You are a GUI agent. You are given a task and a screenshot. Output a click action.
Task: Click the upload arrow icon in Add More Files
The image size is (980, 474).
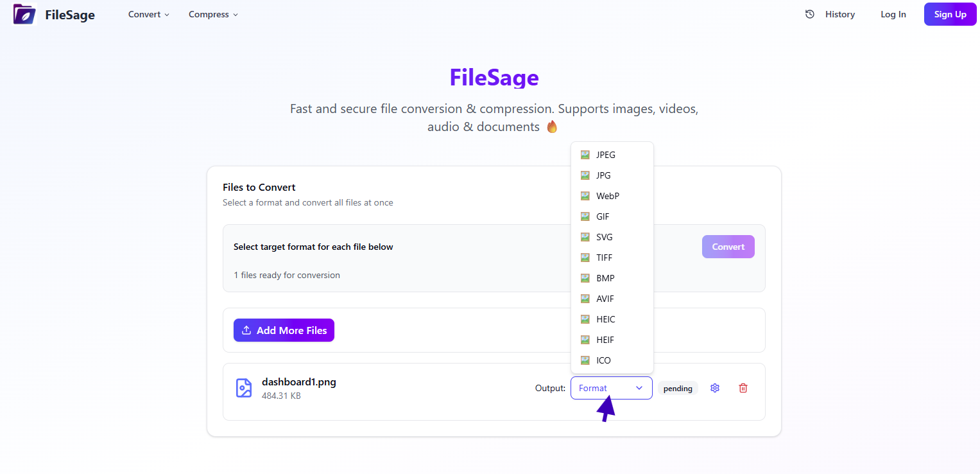tap(246, 330)
